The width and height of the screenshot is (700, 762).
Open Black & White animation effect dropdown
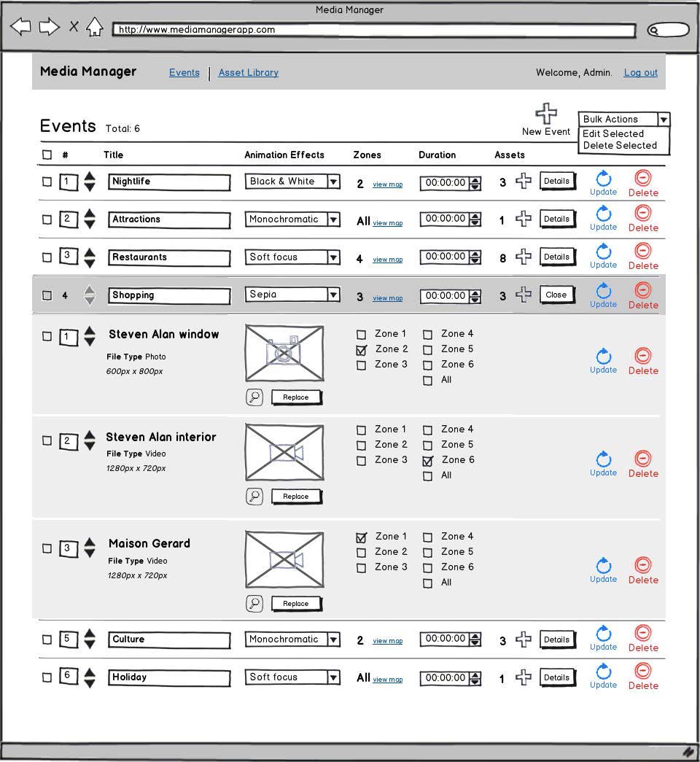[292, 182]
